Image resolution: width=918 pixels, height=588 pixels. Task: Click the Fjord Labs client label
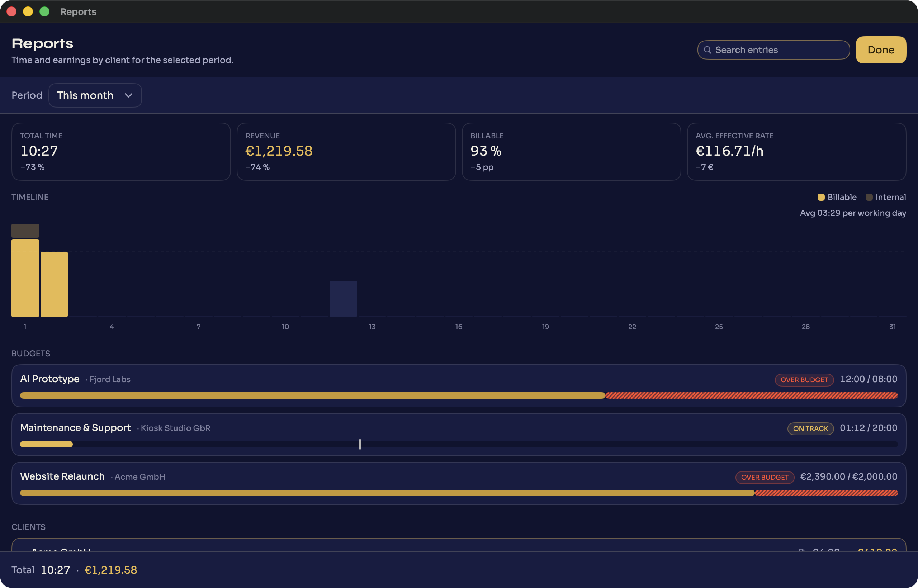110,380
